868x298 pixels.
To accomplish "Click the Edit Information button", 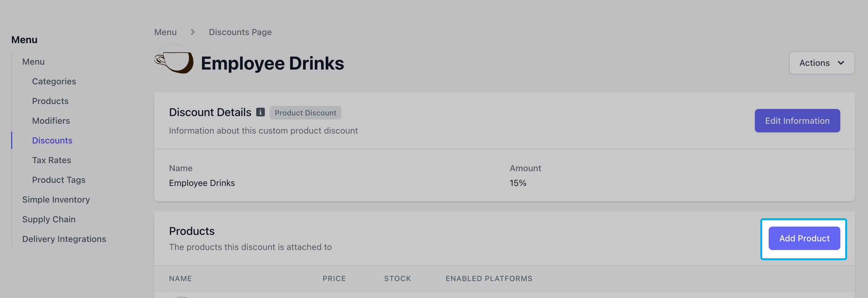I will coord(797,121).
